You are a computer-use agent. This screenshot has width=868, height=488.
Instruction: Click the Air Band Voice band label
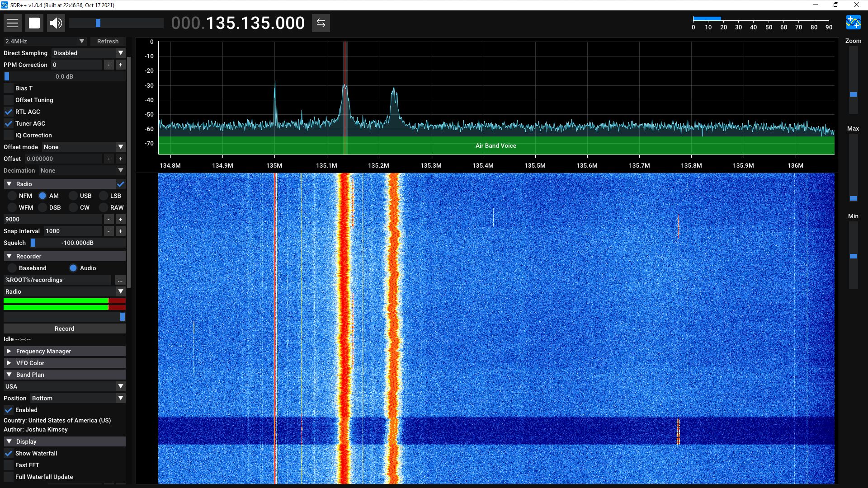point(495,145)
